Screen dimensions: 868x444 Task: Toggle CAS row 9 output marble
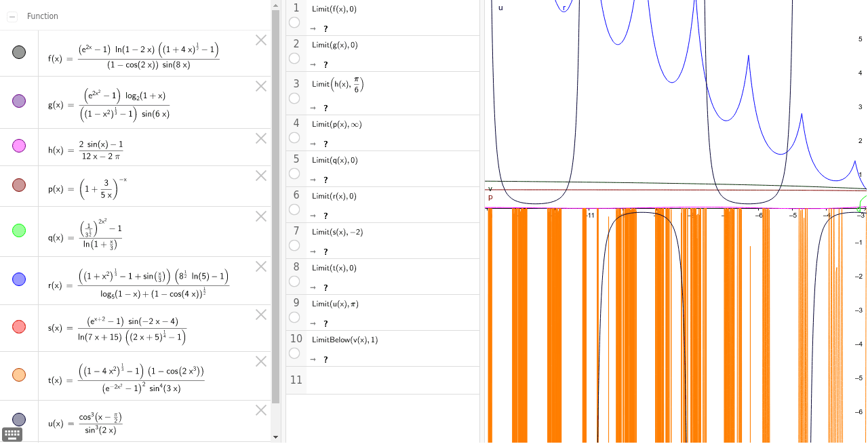pyautogui.click(x=294, y=317)
